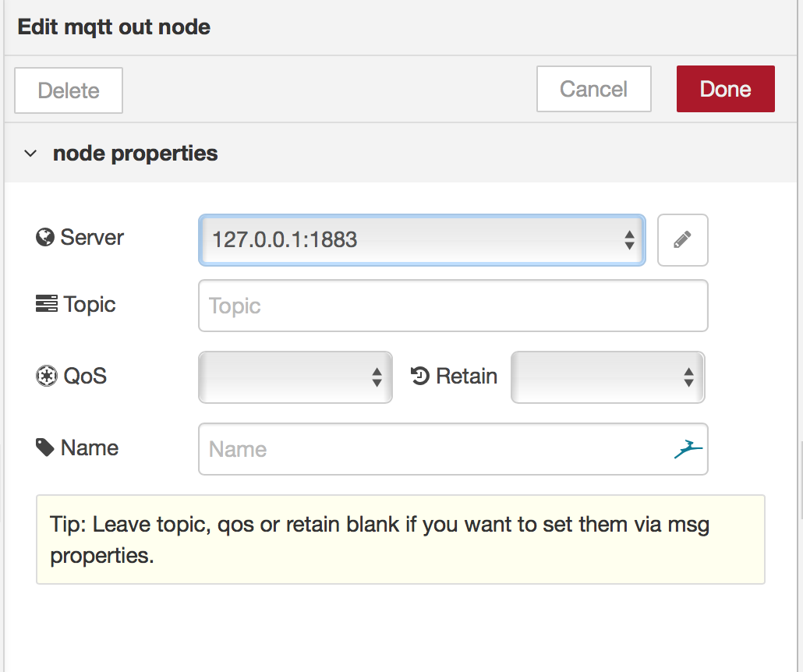Click the tag icon beside Name
The image size is (803, 672).
click(x=46, y=447)
